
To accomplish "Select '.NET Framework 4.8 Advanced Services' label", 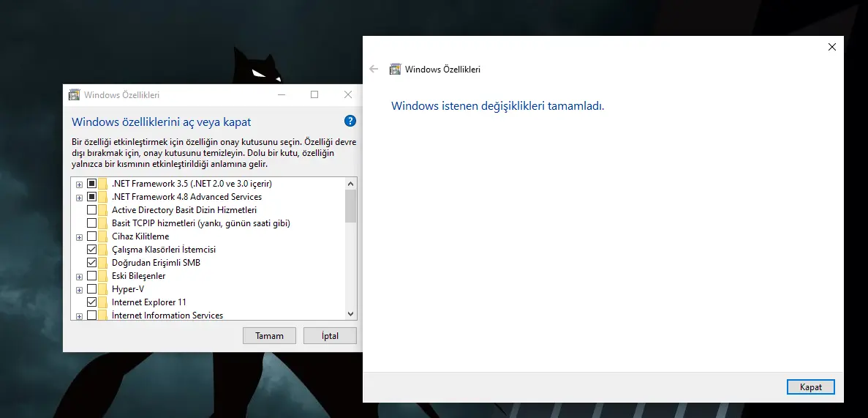I will (x=186, y=197).
